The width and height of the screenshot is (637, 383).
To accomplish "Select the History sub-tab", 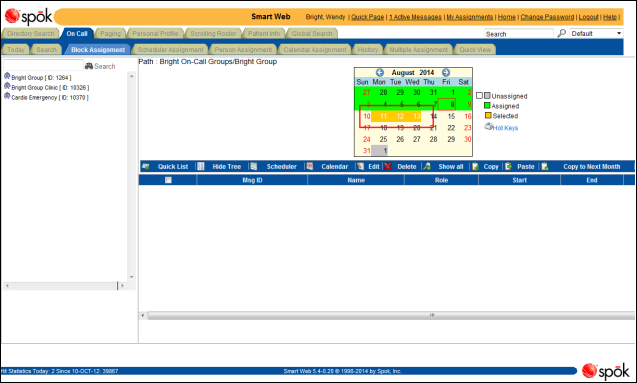I will [x=368, y=50].
